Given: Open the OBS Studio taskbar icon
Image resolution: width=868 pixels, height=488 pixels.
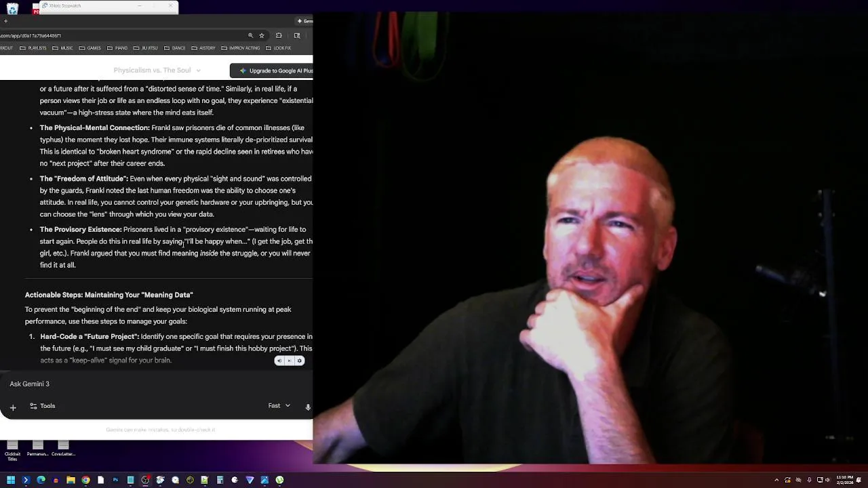Looking at the screenshot, I should [x=145, y=480].
